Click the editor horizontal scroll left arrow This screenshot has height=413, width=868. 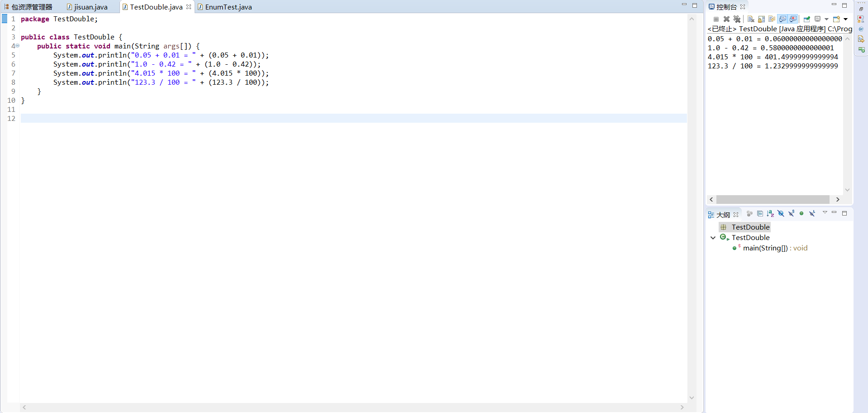[24, 408]
